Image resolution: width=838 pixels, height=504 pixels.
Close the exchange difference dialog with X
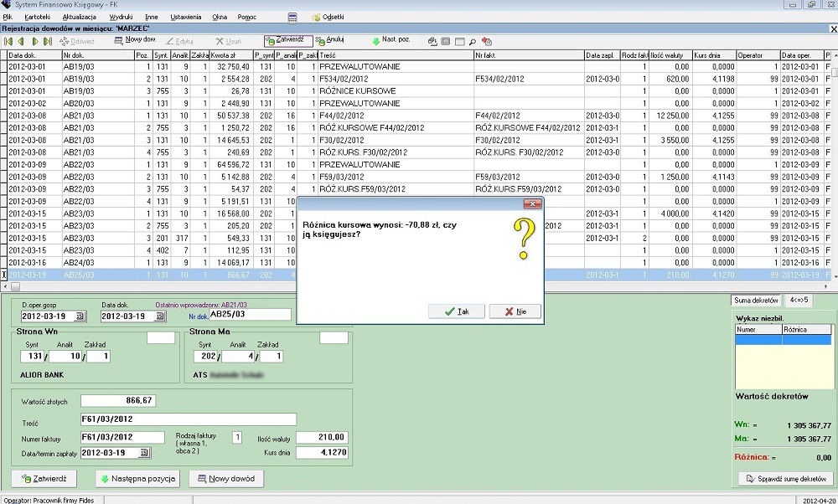click(532, 204)
